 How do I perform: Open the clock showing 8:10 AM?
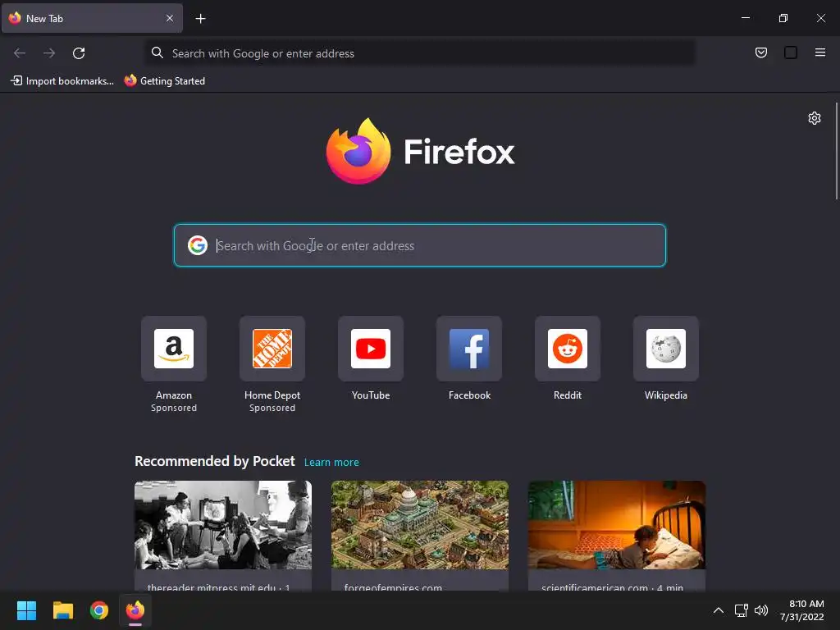pos(801,610)
